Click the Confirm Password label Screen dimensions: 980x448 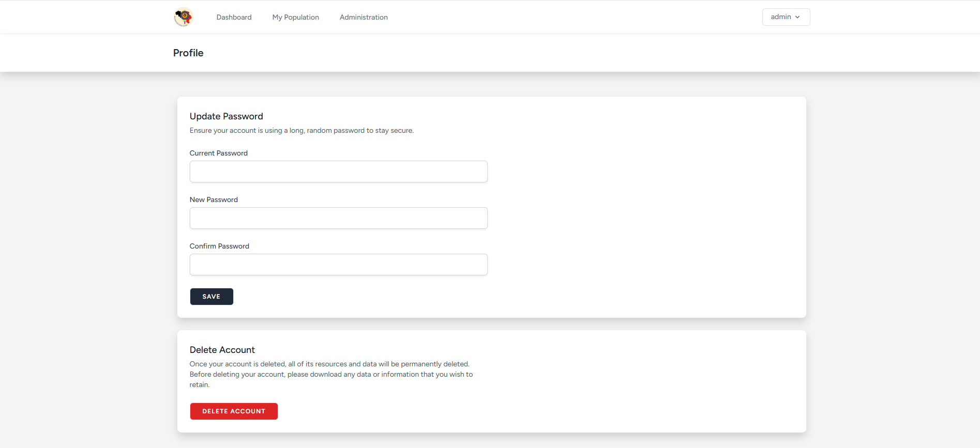219,246
